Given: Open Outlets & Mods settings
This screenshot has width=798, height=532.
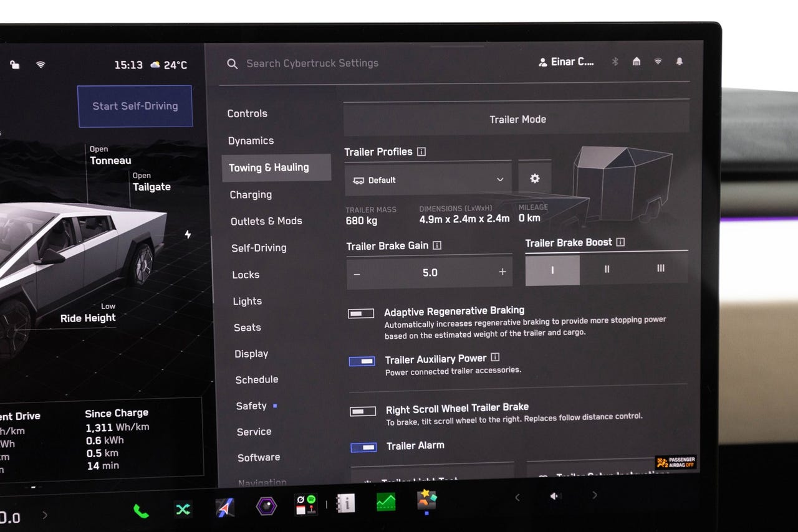Looking at the screenshot, I should (266, 221).
